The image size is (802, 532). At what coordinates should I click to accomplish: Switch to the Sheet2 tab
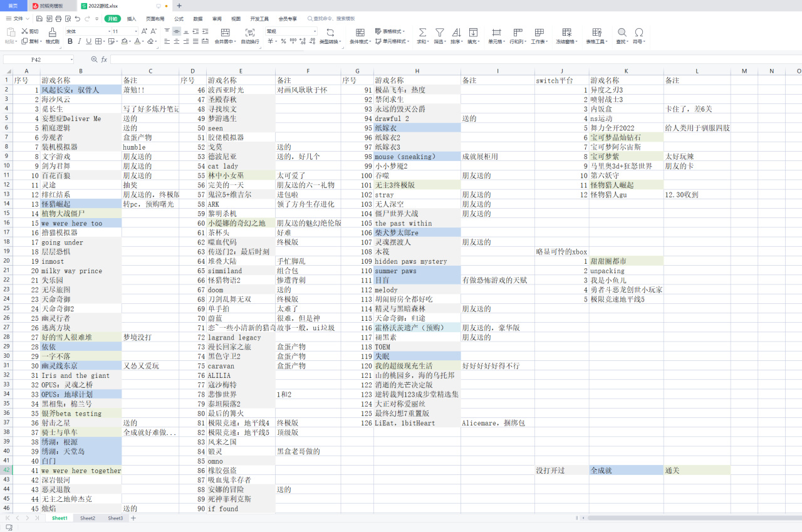[88, 518]
